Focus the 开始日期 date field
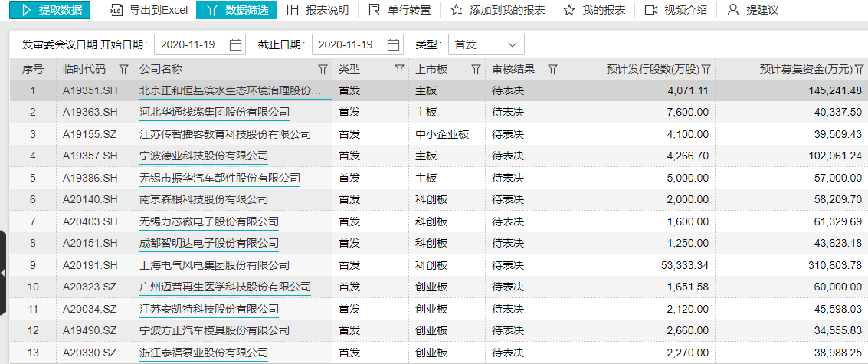This screenshot has height=364, width=868. click(200, 45)
